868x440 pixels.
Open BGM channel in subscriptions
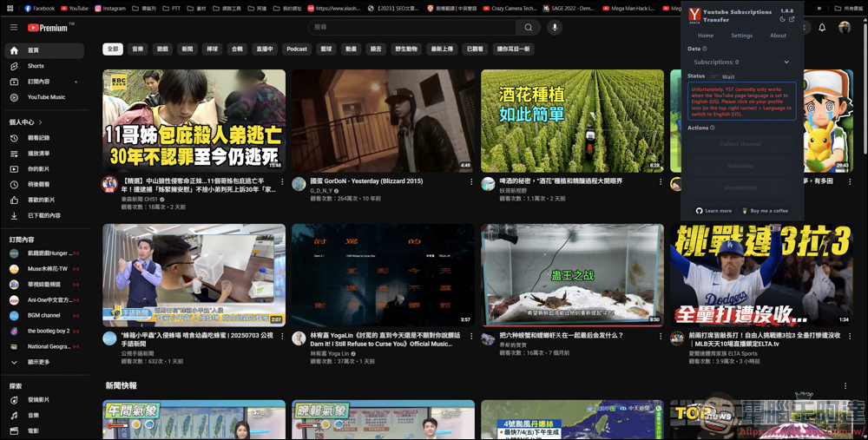44,316
